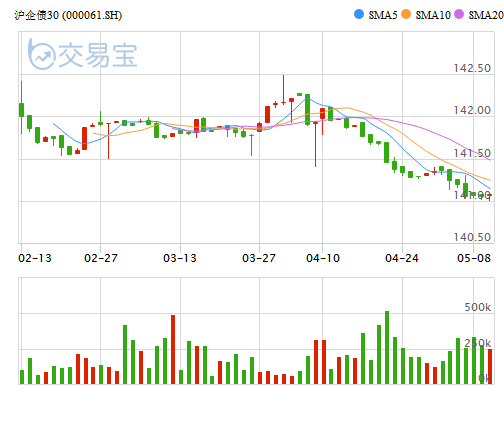Toggle the SMA20 legend purple dot

(x=459, y=14)
